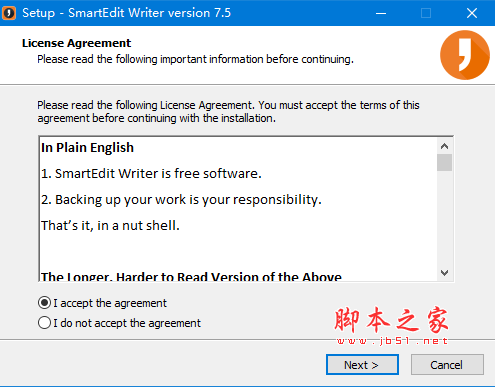Select the do not accept radio button
Image resolution: width=495 pixels, height=387 pixels.
(44, 323)
